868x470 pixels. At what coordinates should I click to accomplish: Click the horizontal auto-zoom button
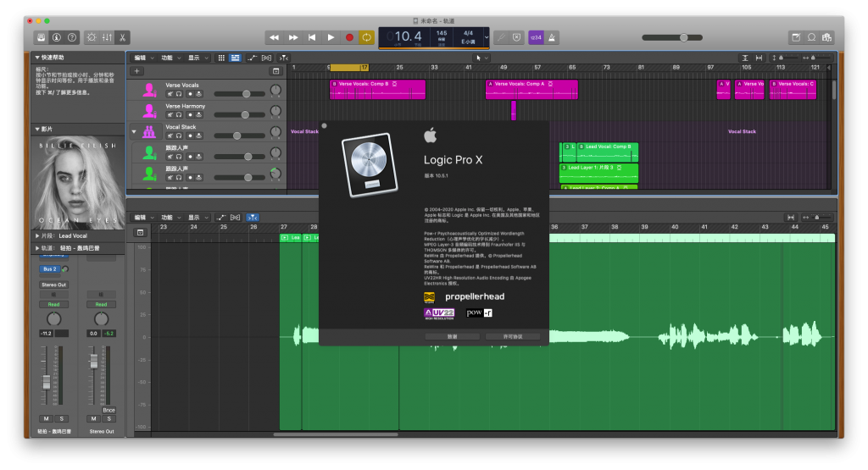click(x=759, y=58)
